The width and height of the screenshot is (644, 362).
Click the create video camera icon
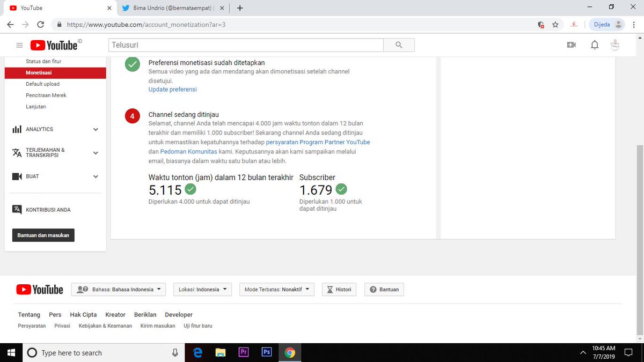(571, 45)
